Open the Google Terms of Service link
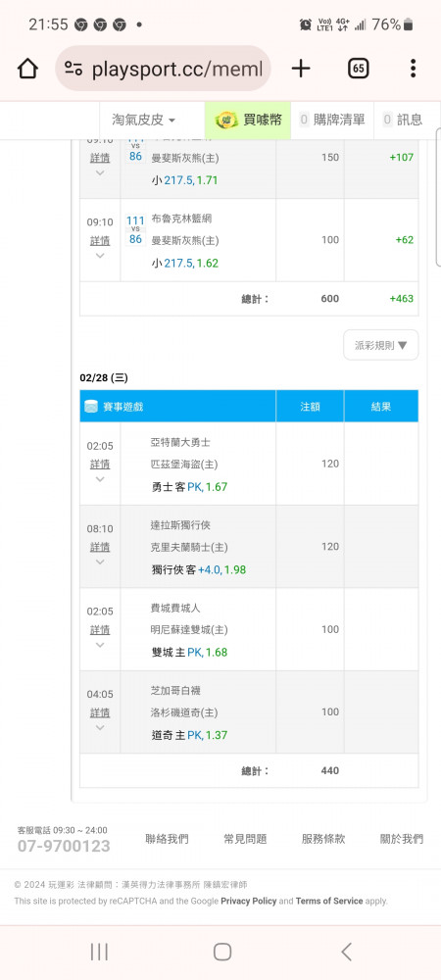 click(329, 902)
